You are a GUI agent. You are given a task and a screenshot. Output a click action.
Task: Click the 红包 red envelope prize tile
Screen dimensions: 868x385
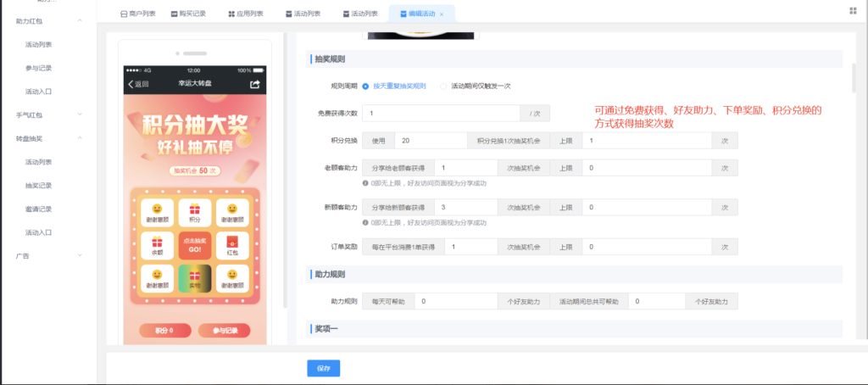pos(231,246)
